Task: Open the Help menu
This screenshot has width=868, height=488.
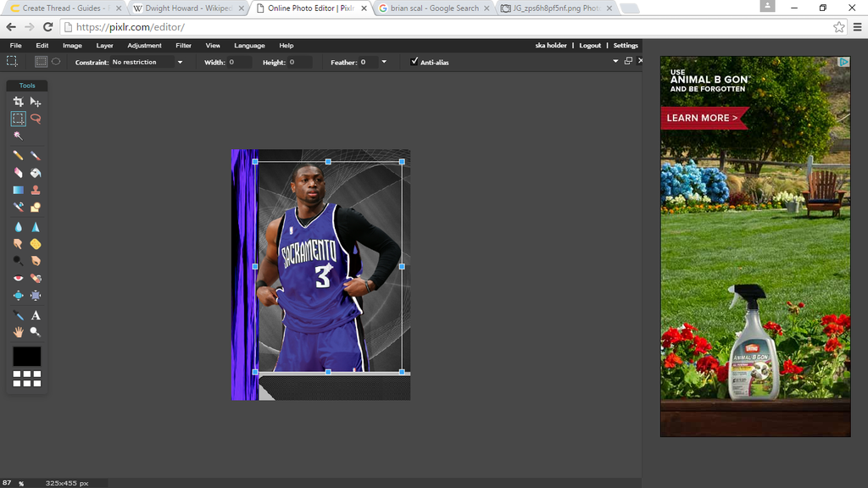Action: pyautogui.click(x=287, y=46)
